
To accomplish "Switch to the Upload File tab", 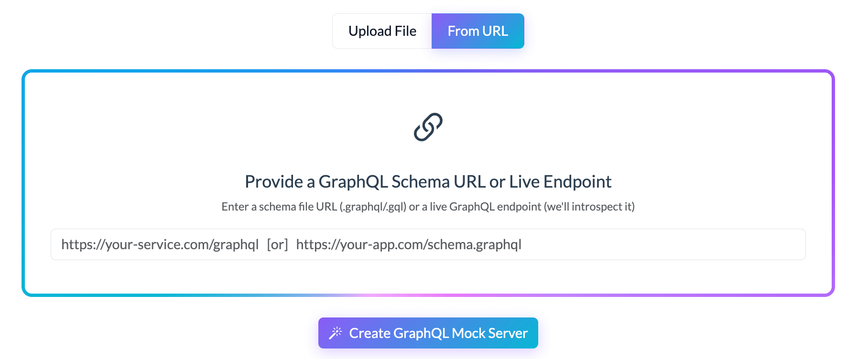I will click(382, 31).
